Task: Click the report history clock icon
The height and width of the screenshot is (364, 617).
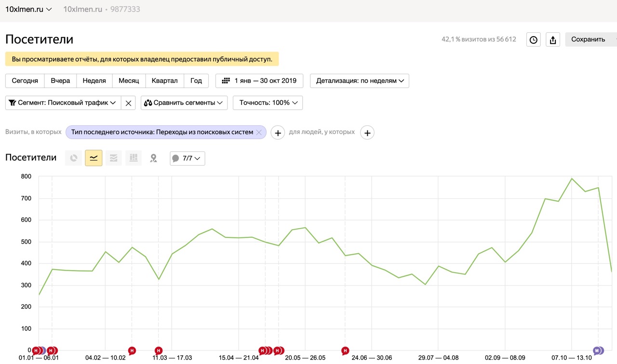Action: click(x=533, y=40)
